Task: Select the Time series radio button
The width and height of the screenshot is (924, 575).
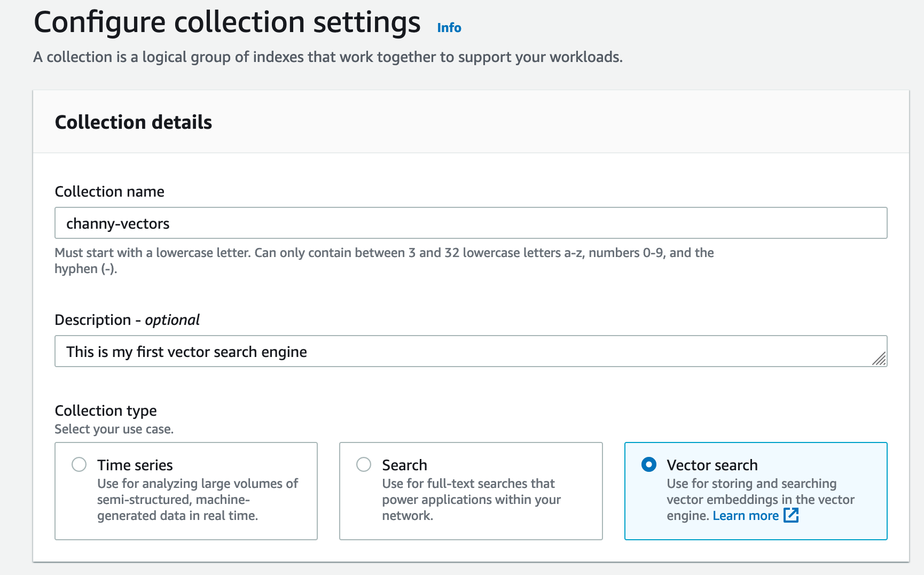Action: (79, 464)
